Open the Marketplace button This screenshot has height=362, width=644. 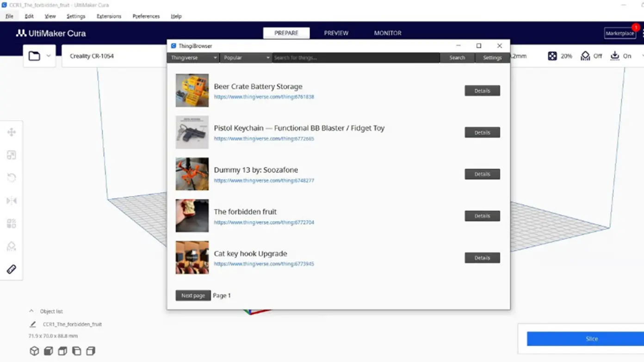[619, 33]
